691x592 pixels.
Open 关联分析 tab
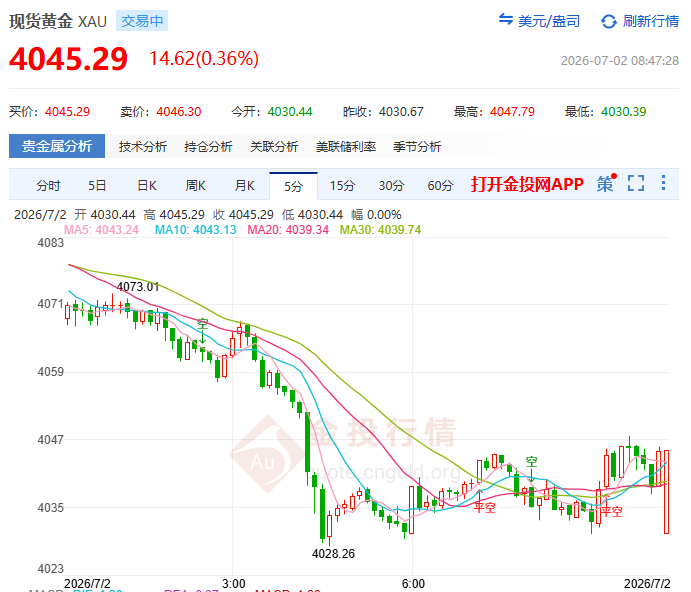274,147
